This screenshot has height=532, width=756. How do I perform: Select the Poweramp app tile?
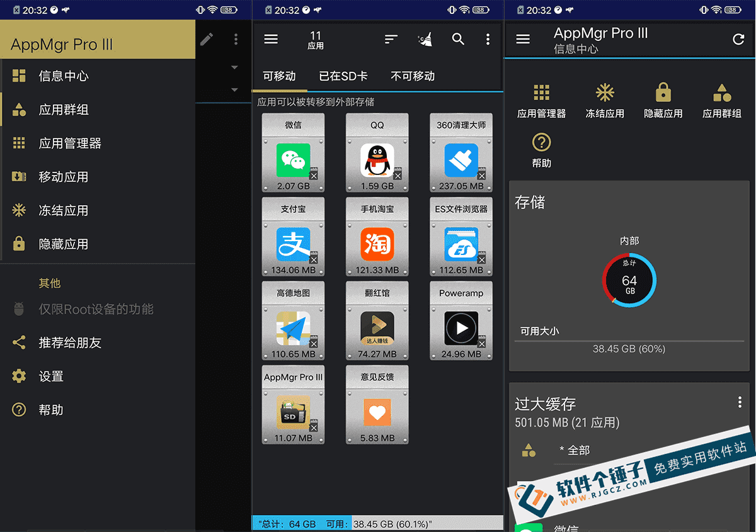pyautogui.click(x=461, y=320)
